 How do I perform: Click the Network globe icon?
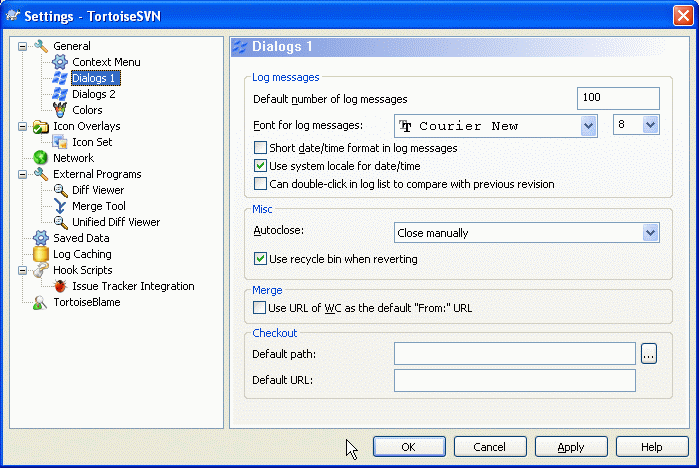41,158
